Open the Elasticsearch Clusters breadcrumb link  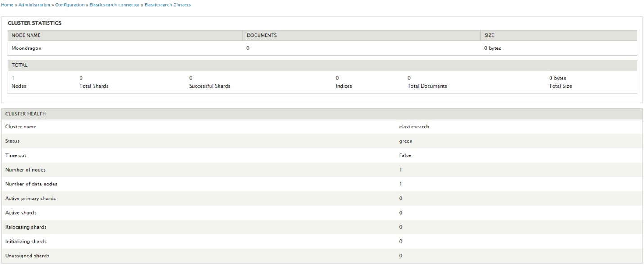[x=167, y=5]
